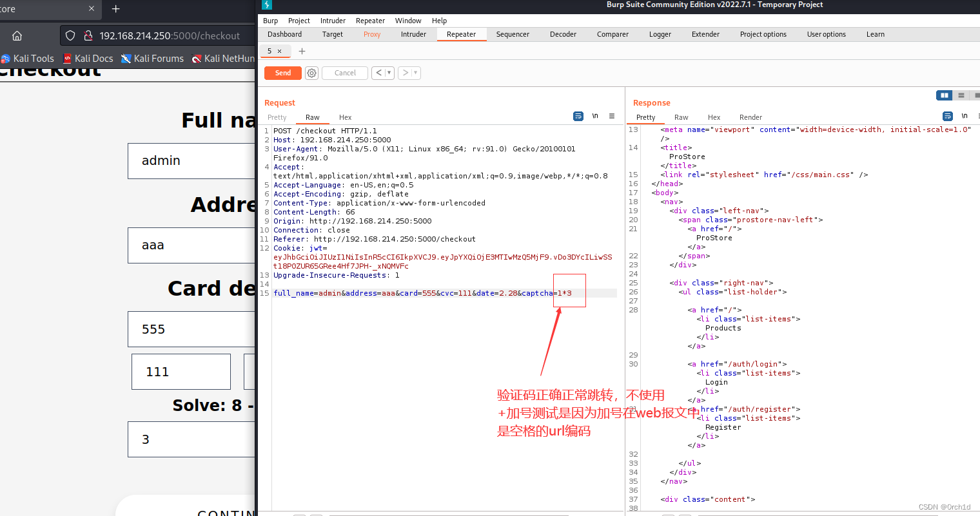Switch to Comparer tab

(612, 34)
